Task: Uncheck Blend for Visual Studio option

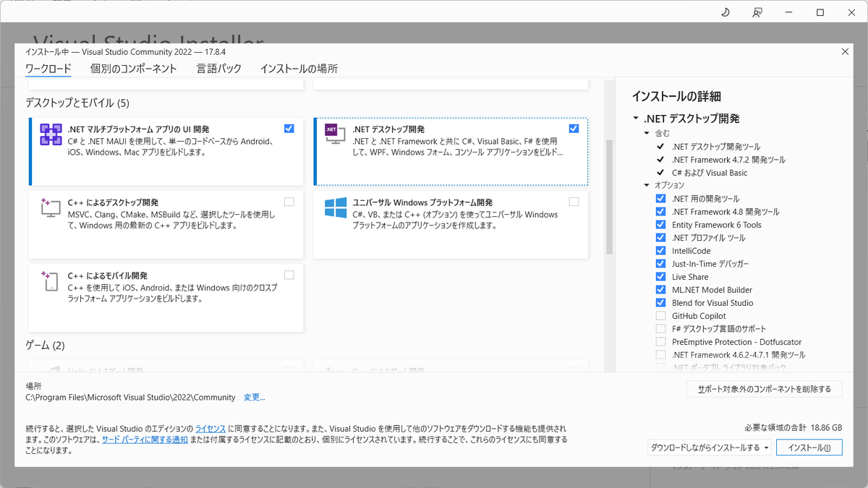Action: 660,303
